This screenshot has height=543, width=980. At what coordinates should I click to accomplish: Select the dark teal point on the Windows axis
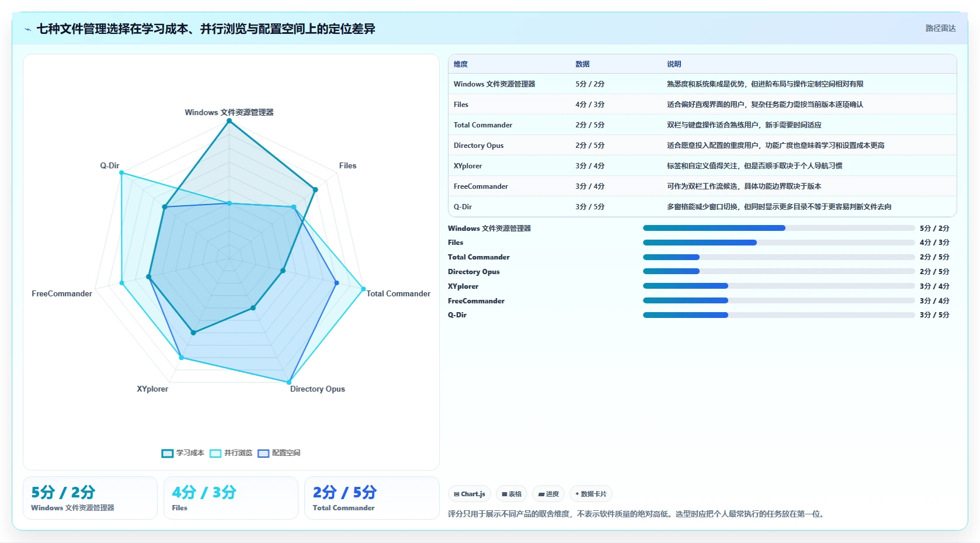click(229, 121)
